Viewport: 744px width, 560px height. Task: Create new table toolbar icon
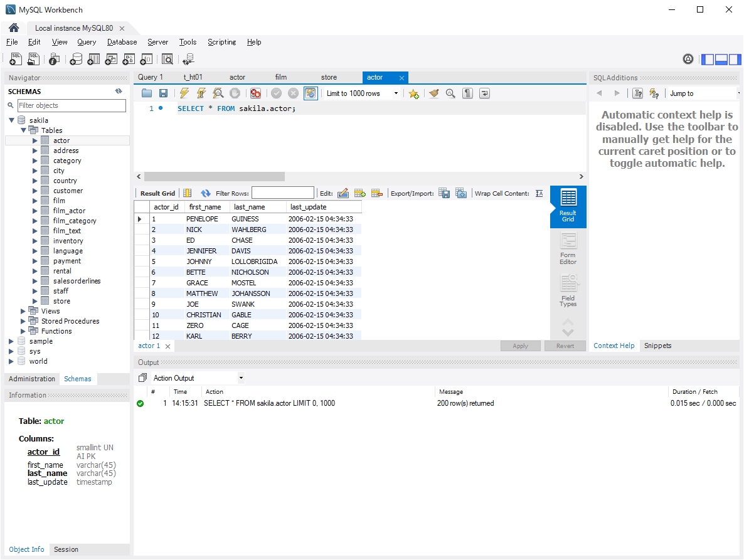coord(93,59)
